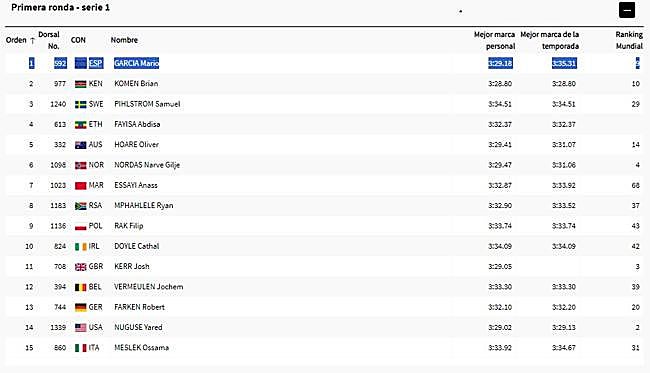Image resolution: width=650 pixels, height=373 pixels.
Task: Select the name VERMEULEN Jochem
Action: 149,287
